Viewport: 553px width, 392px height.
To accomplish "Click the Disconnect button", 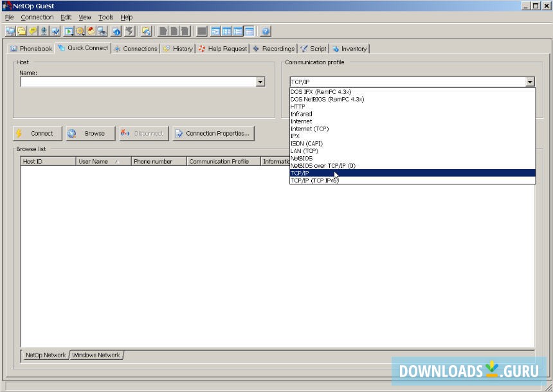I will 144,133.
